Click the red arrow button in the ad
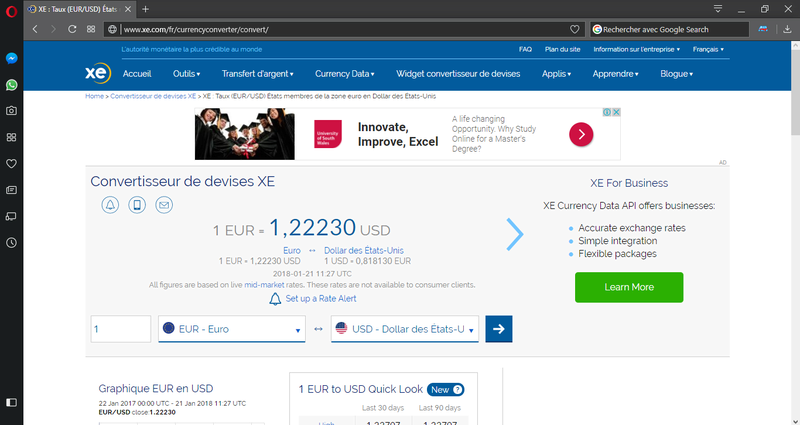The width and height of the screenshot is (800, 425). [x=581, y=135]
